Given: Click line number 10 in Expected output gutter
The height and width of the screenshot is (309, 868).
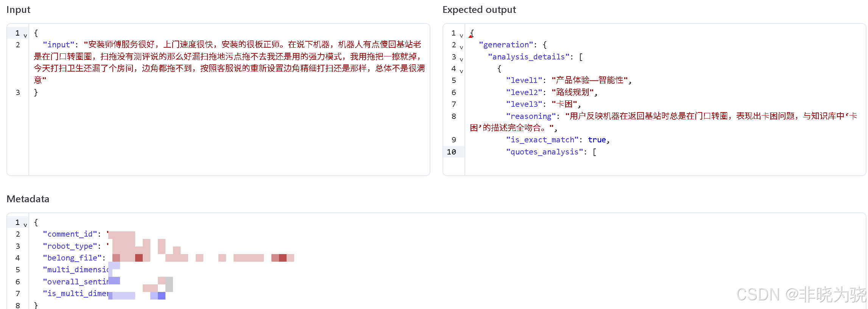Looking at the screenshot, I should [x=451, y=152].
